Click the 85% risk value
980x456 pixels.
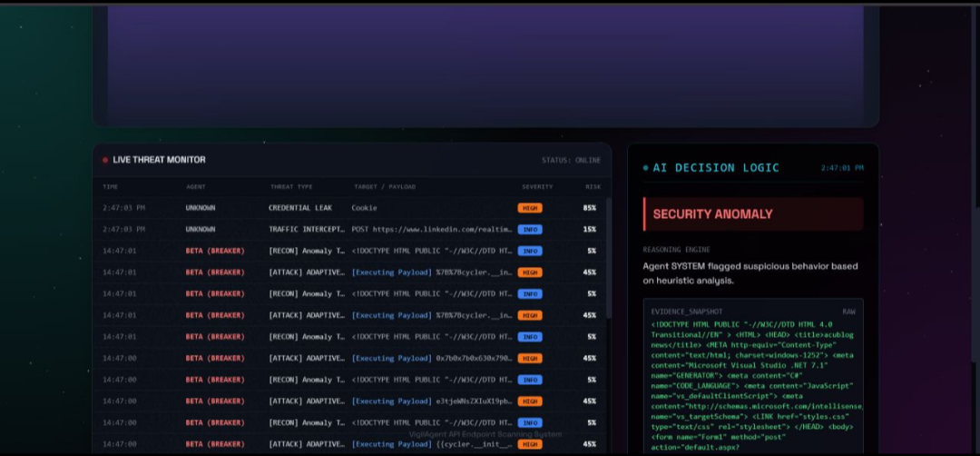click(x=590, y=208)
